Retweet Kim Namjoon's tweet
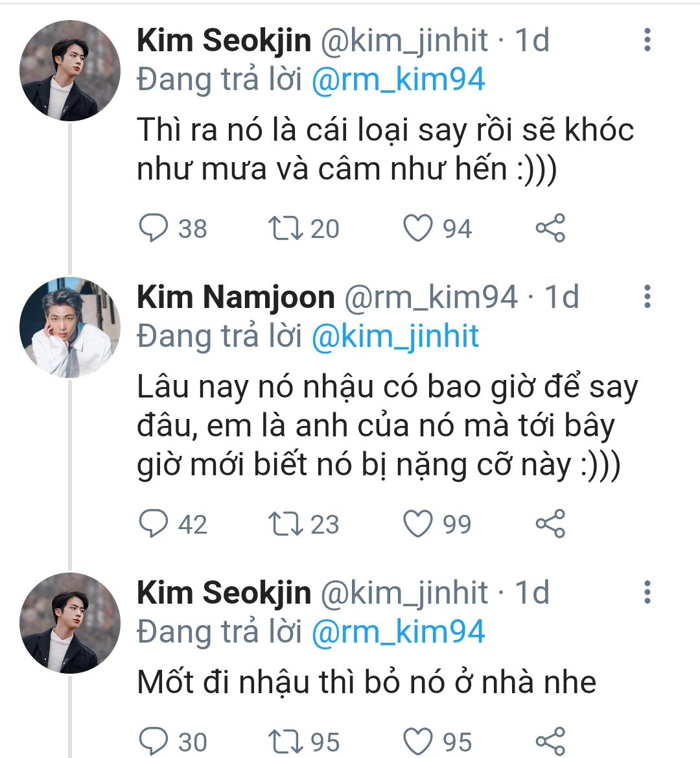Image resolution: width=700 pixels, height=758 pixels. coord(284,524)
